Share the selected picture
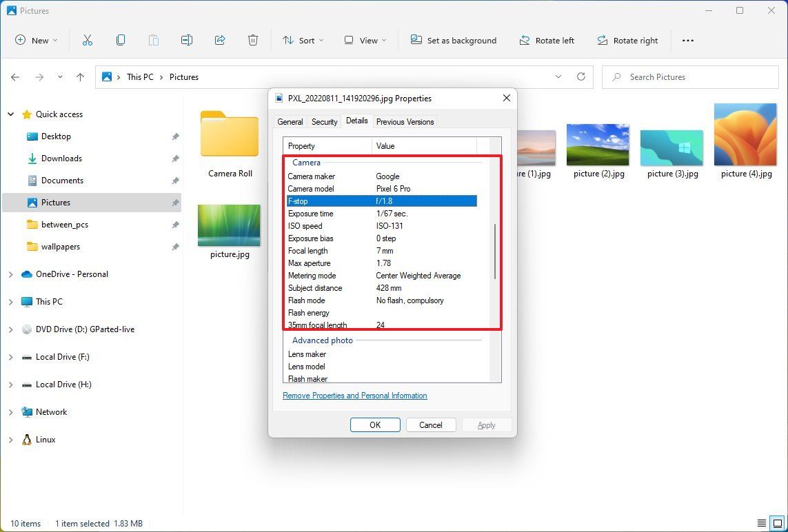 click(220, 40)
